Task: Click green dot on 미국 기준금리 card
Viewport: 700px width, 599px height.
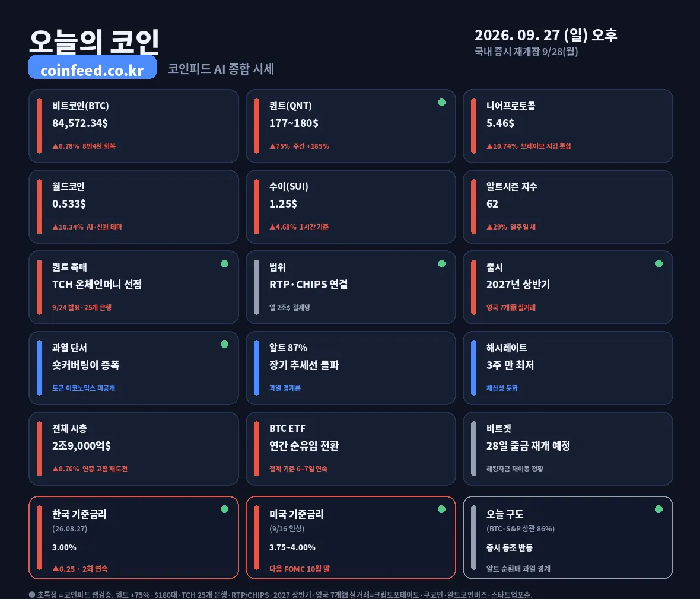Action: (x=441, y=509)
